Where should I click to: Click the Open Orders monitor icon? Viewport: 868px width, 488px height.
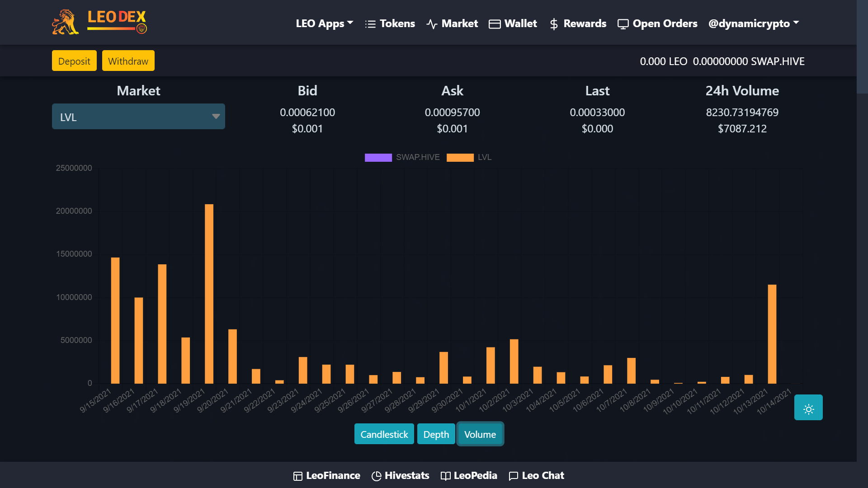click(x=623, y=24)
